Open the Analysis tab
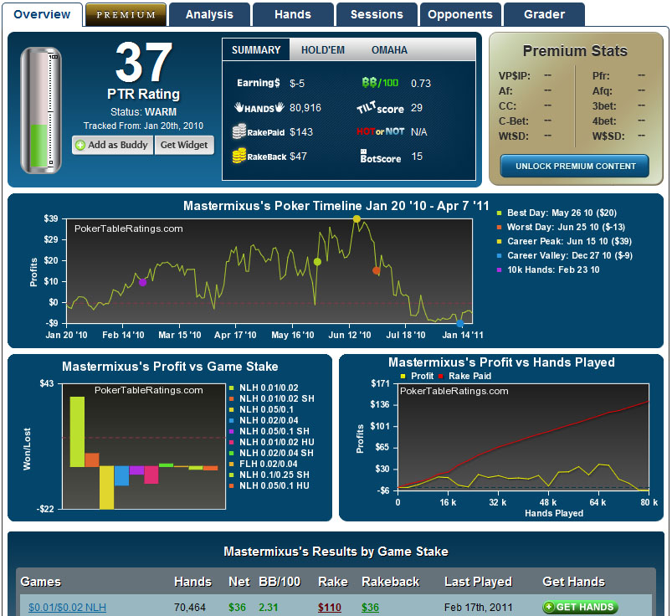Viewport: 672px width, 616px height. click(x=209, y=14)
